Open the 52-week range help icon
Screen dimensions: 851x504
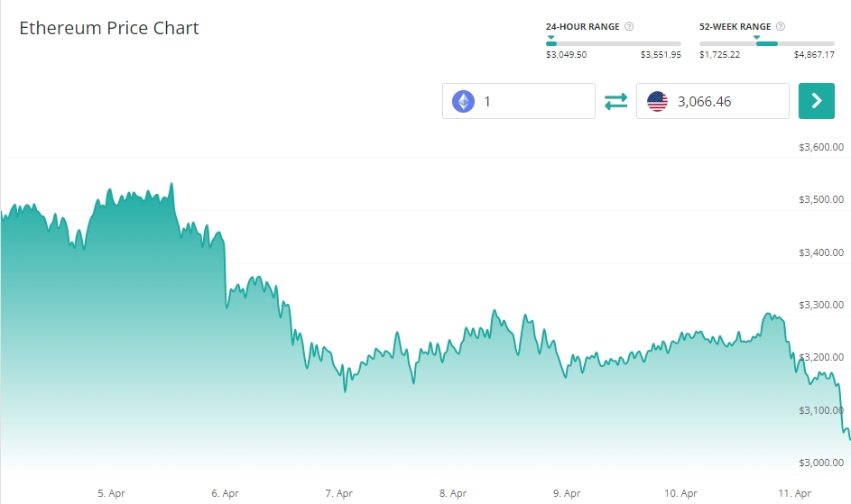click(781, 26)
